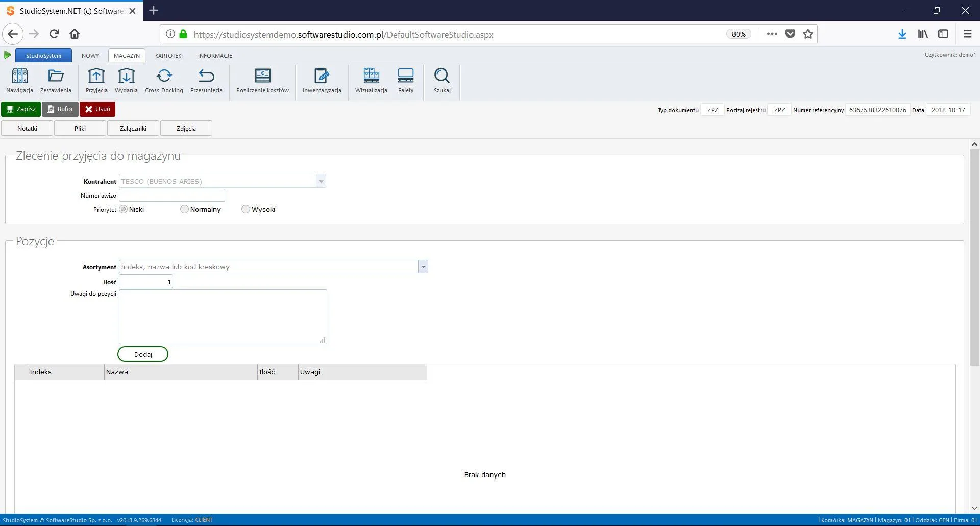980x526 pixels.
Task: View site information icon in address bar
Action: click(x=170, y=34)
